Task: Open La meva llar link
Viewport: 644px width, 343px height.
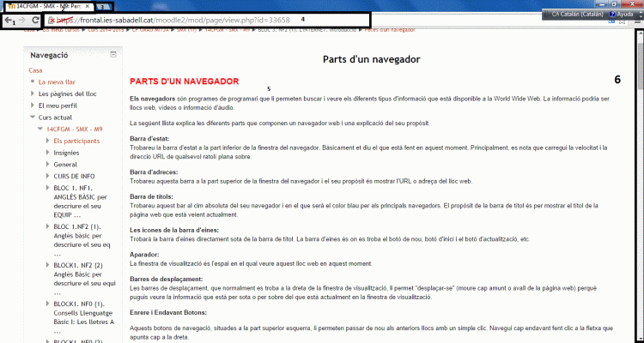Action: click(x=57, y=82)
